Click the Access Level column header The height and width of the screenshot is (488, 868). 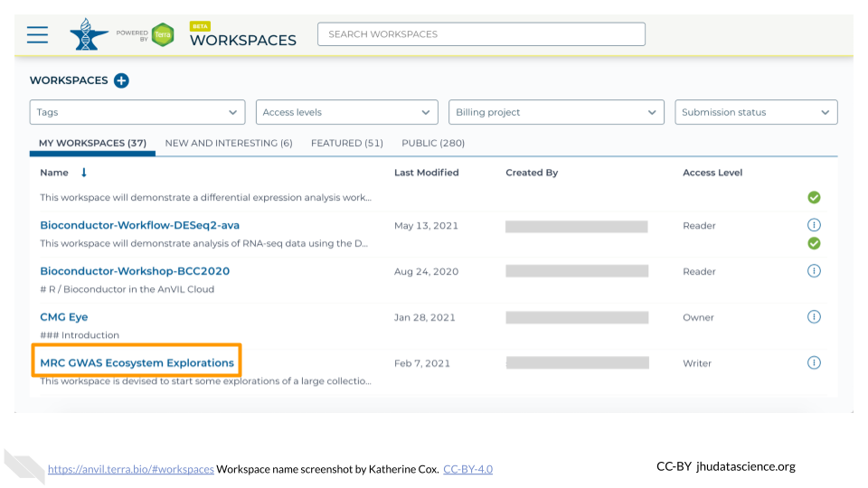(712, 173)
